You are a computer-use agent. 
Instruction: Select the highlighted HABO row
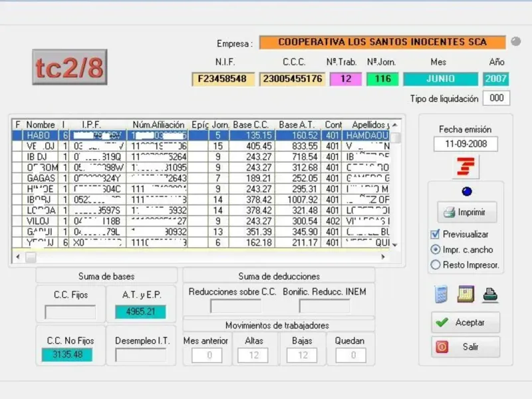201,136
